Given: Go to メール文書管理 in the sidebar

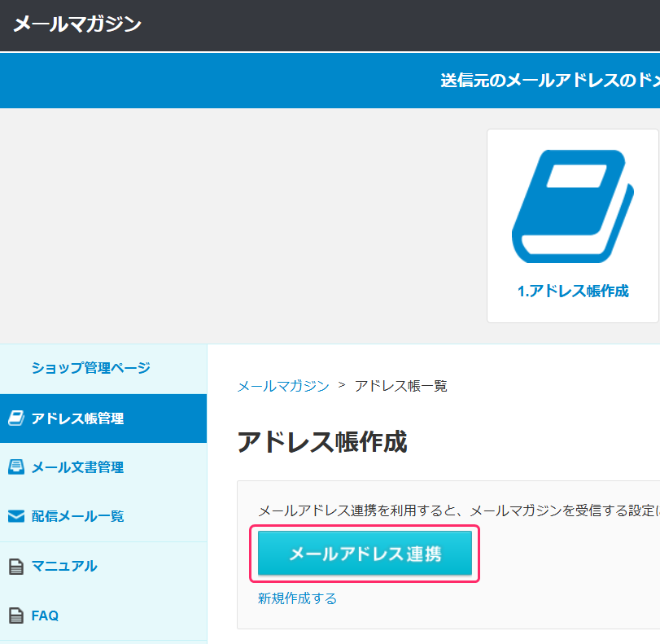Looking at the screenshot, I should [77, 467].
